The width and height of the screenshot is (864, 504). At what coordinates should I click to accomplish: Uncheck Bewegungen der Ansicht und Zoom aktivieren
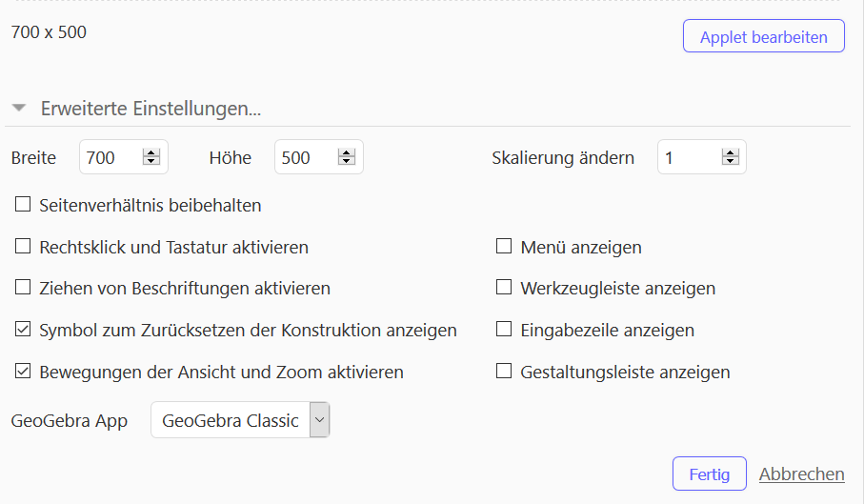coord(23,372)
